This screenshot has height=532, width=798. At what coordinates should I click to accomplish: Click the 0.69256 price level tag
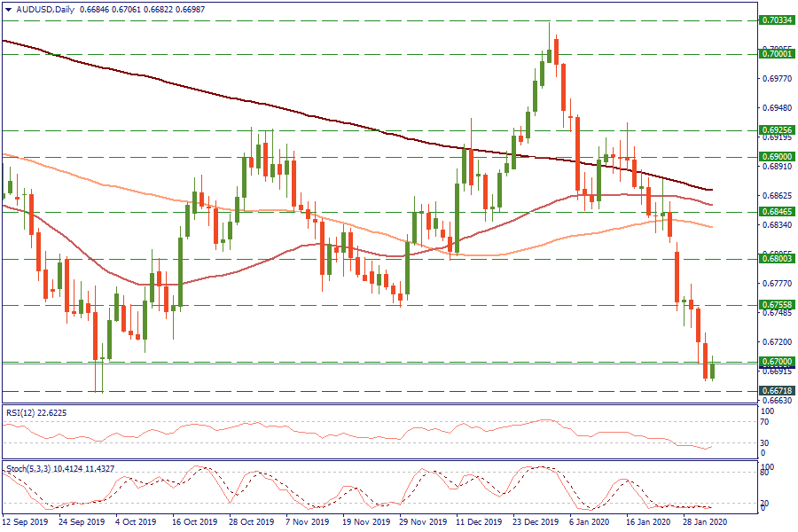pos(777,129)
